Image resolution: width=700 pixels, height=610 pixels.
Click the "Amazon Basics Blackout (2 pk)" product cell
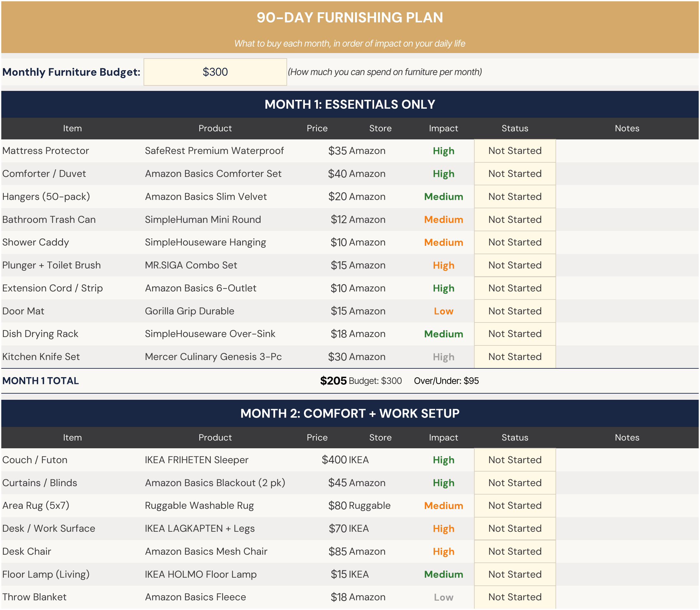tap(215, 483)
